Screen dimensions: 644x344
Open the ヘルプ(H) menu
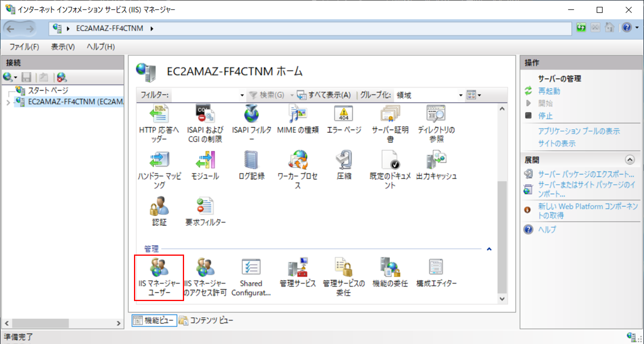tap(101, 47)
